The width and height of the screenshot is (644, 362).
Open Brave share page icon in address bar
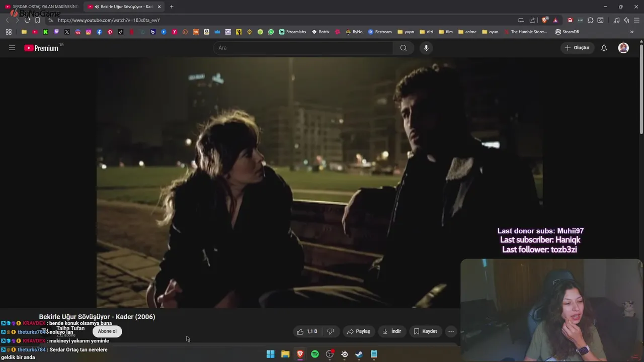pos(532,20)
